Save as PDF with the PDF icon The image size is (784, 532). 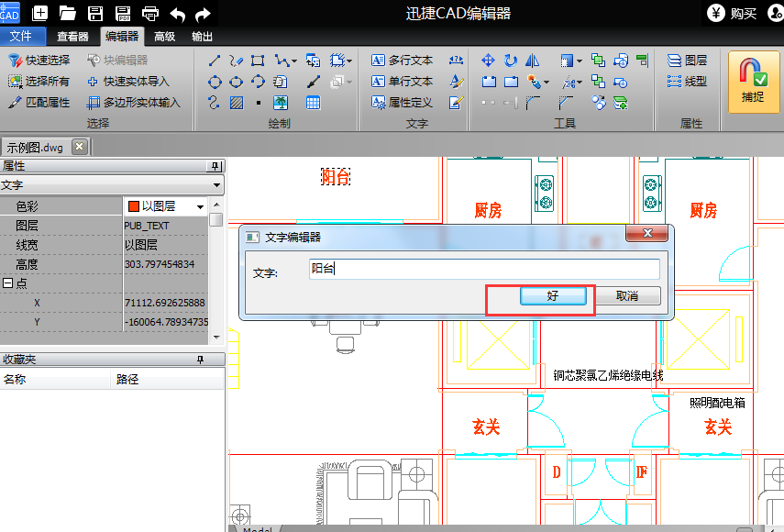coord(123,13)
